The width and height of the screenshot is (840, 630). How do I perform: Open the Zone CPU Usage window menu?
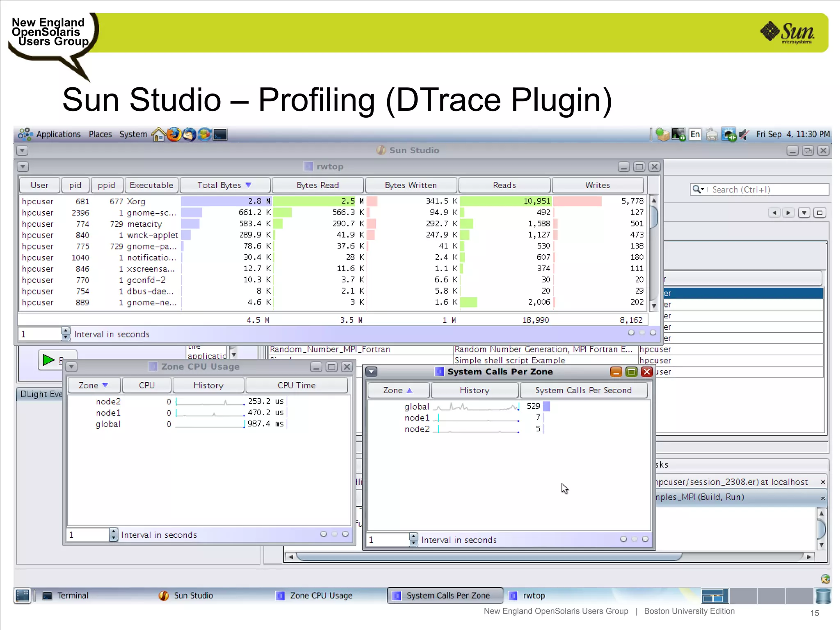(x=71, y=367)
